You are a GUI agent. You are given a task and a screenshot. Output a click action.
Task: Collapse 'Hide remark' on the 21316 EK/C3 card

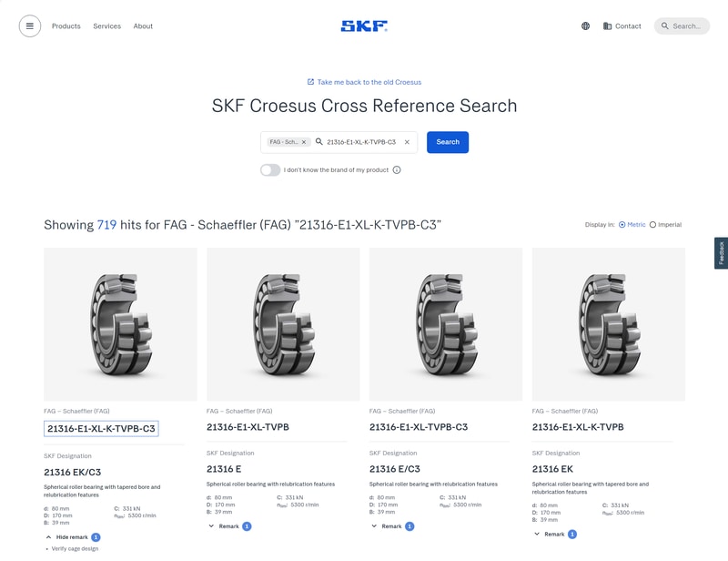click(71, 536)
